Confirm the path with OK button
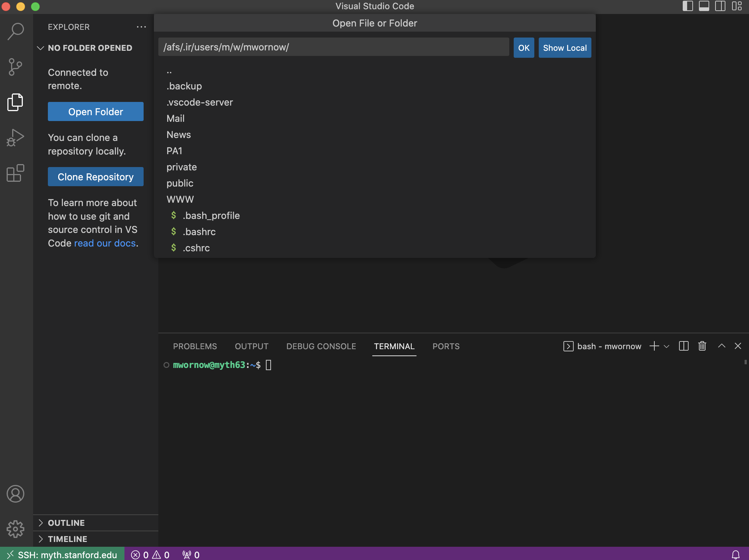 point(524,47)
